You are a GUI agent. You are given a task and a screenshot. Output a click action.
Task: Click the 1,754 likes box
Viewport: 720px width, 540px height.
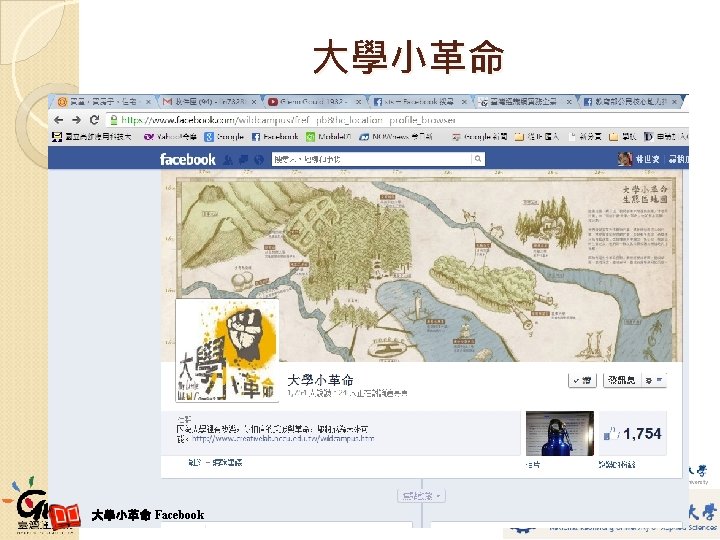coord(633,433)
